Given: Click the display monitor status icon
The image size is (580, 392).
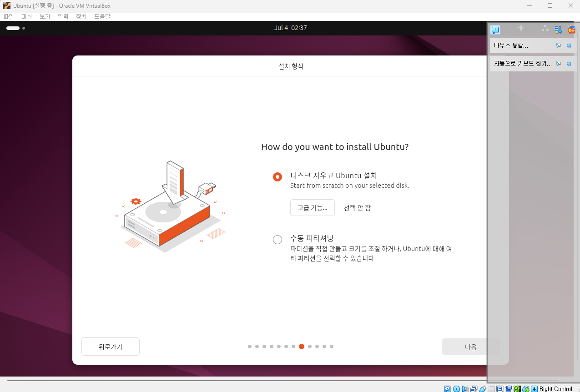Looking at the screenshot, I should (x=500, y=389).
